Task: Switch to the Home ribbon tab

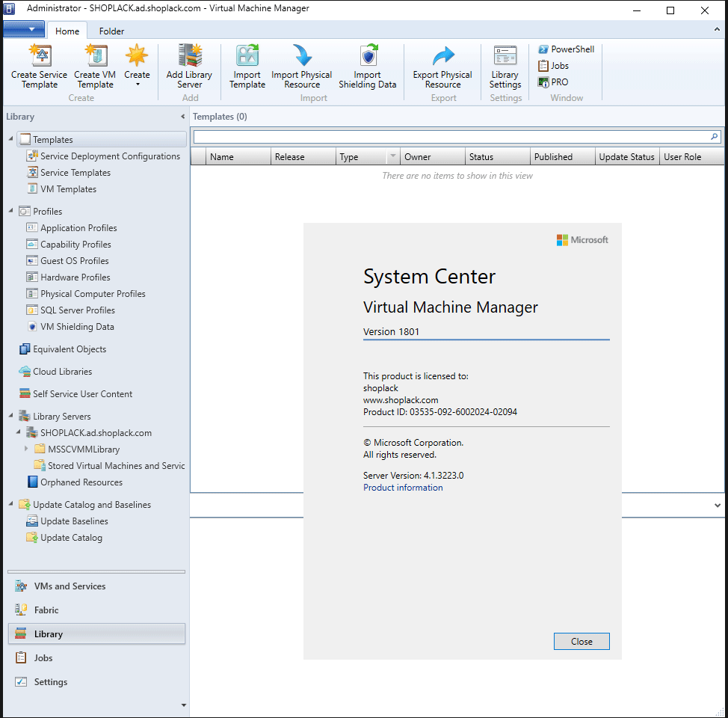Action: click(67, 31)
